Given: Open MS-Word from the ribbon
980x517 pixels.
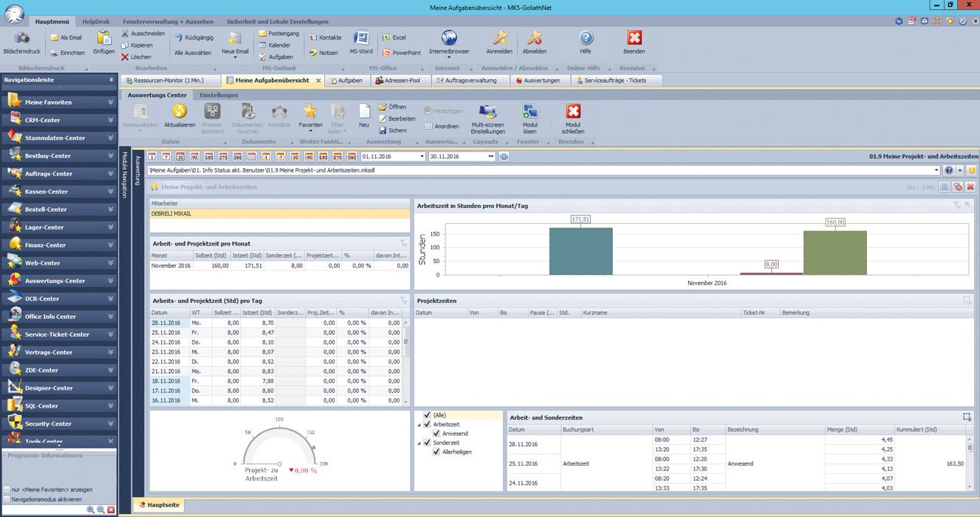Looking at the screenshot, I should [x=360, y=38].
